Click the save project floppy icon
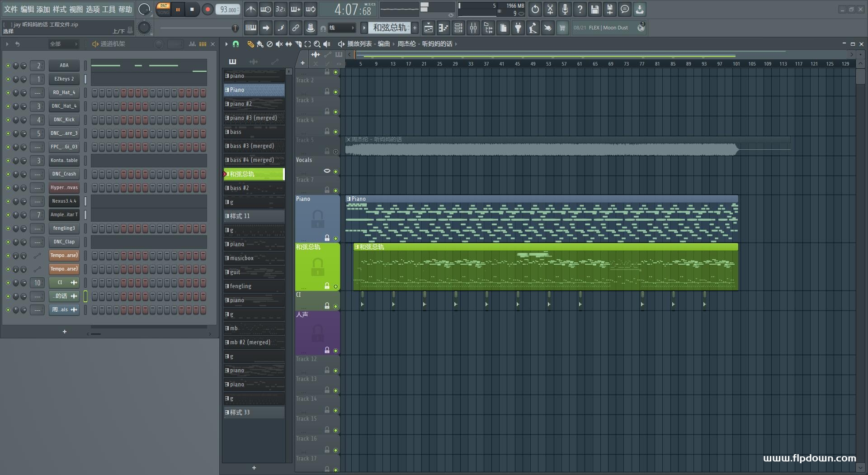Image resolution: width=868 pixels, height=475 pixels. click(x=595, y=9)
